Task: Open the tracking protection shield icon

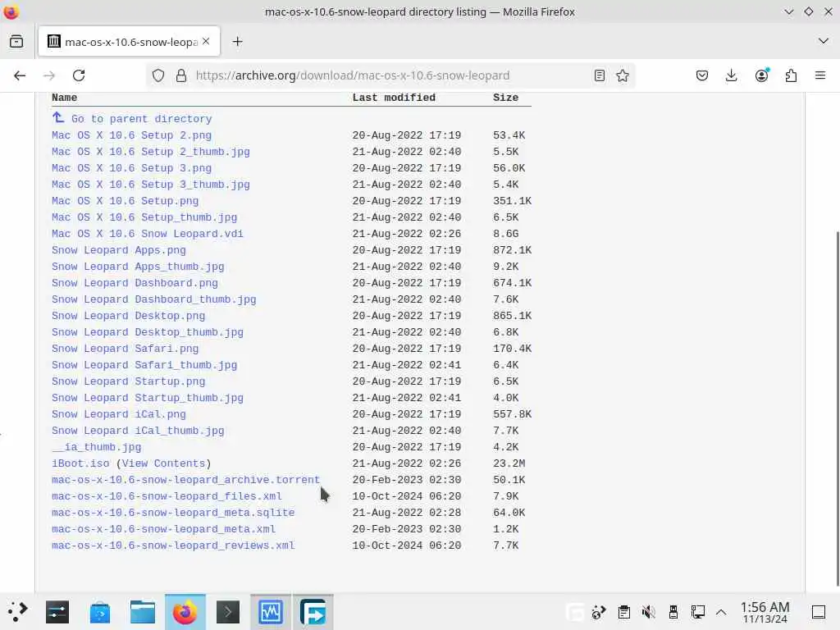Action: [x=158, y=75]
